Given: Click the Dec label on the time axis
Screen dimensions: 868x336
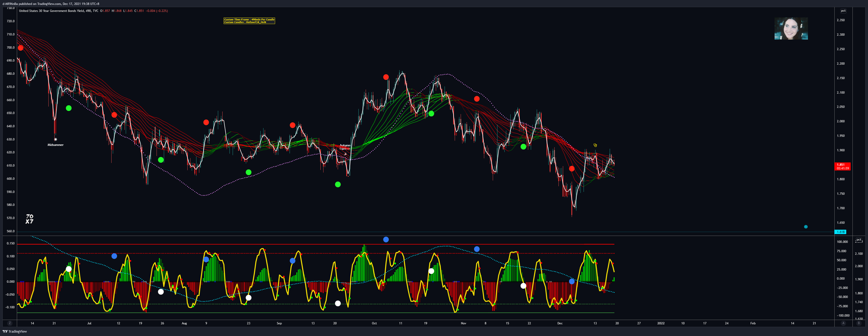Looking at the screenshot, I should [560, 323].
